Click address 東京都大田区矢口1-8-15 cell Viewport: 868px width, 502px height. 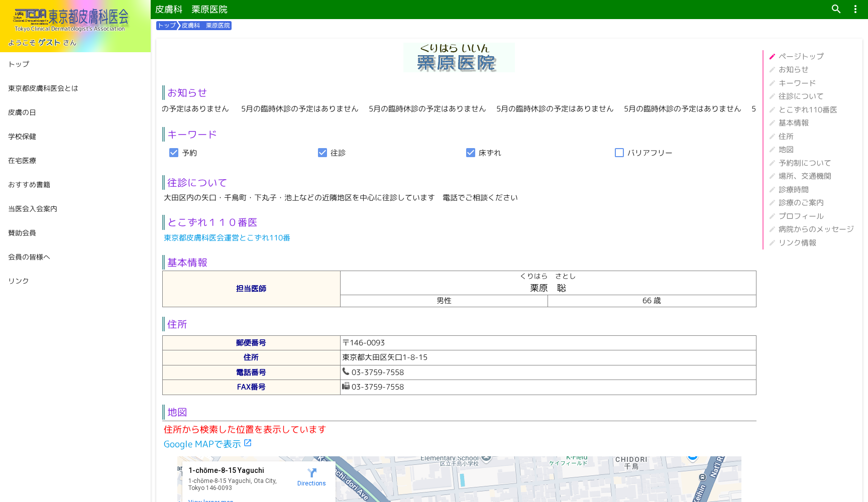tap(548, 357)
